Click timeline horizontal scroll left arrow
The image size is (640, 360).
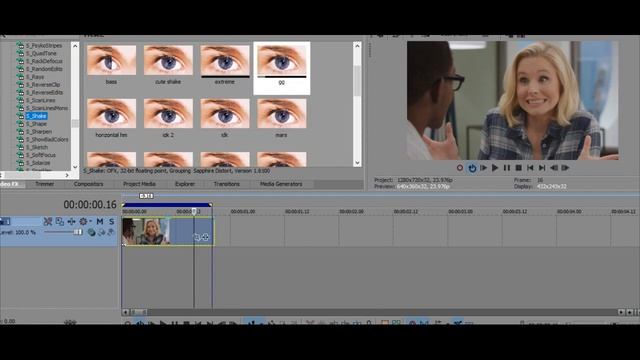[x=126, y=312]
